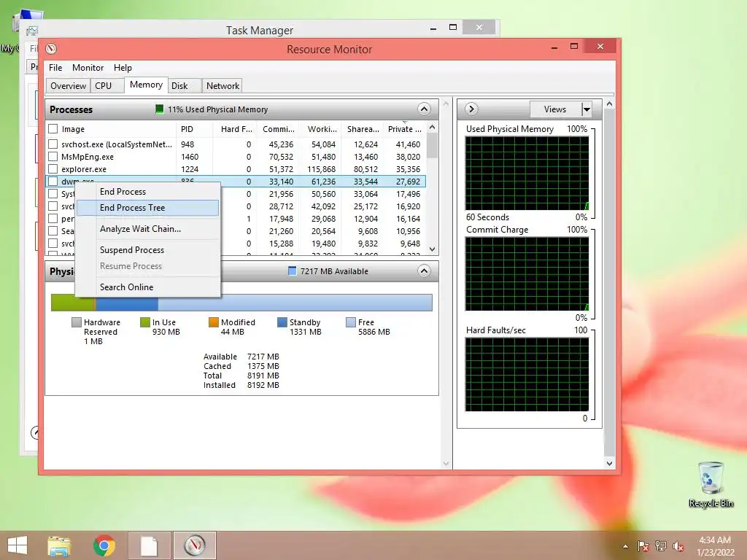This screenshot has height=560, width=747.
Task: Check the checkbox on the row with 21,260 commit
Action: [53, 230]
